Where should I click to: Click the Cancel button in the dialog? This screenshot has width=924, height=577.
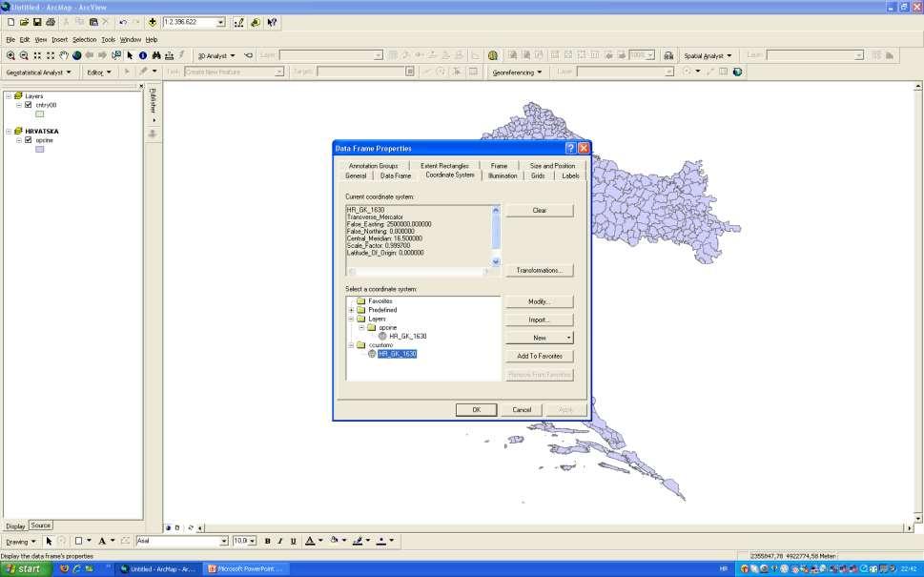coord(522,409)
